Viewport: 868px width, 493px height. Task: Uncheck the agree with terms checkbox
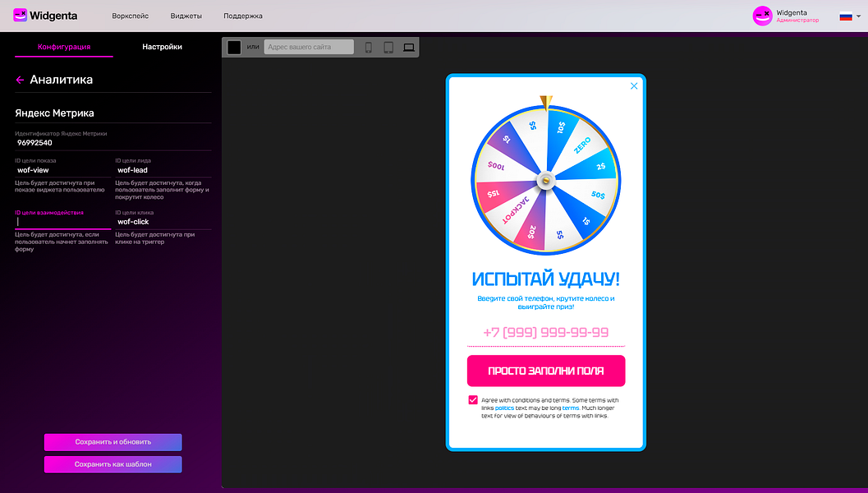tap(473, 400)
